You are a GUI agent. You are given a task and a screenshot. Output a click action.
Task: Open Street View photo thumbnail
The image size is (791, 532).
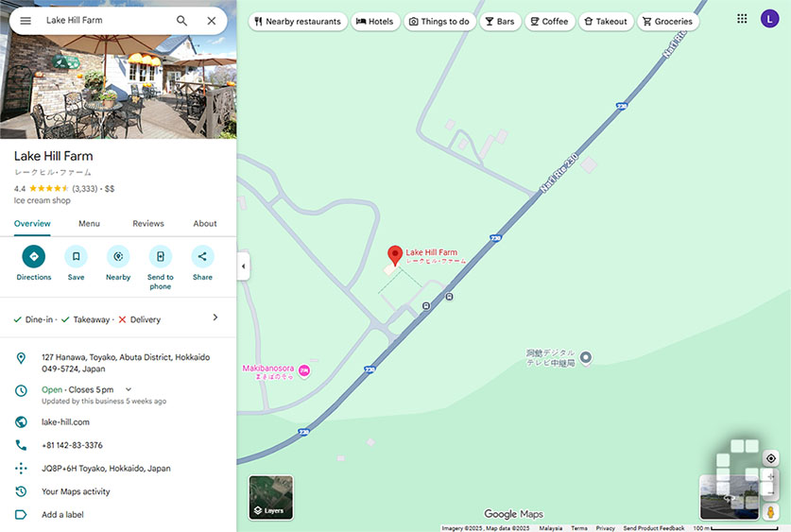point(729,498)
